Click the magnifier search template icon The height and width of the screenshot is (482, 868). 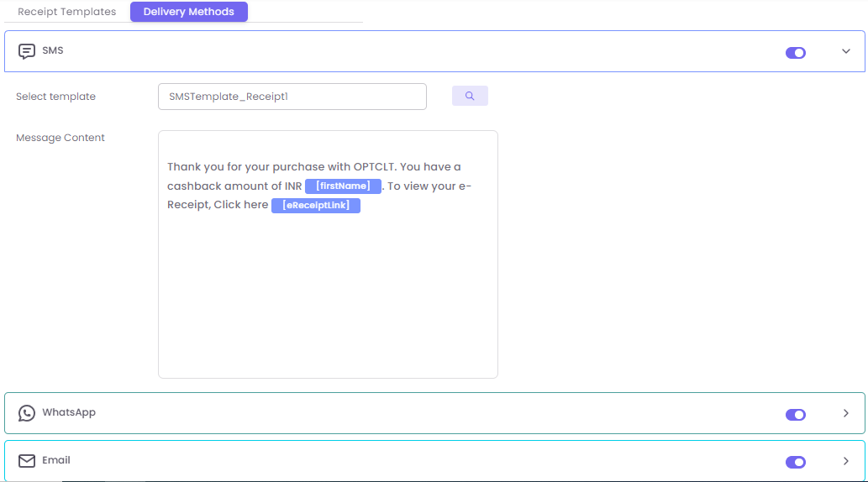click(470, 96)
